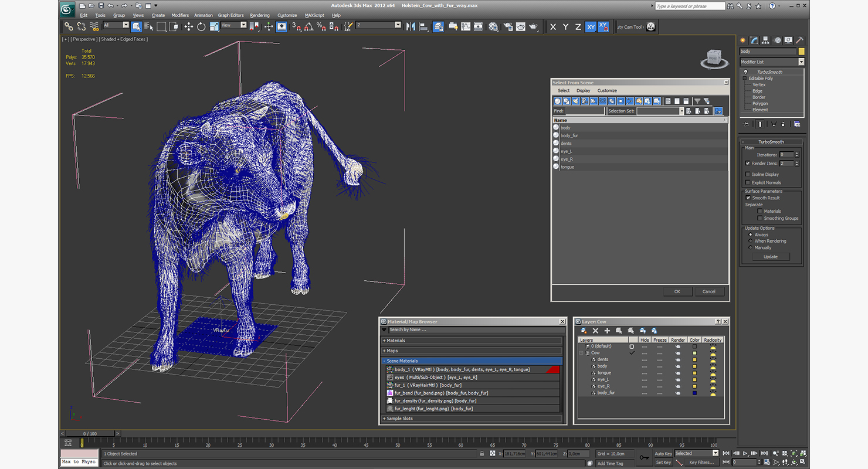Viewport: 868px width, 469px height.
Task: Open the Graph Editors menu
Action: tap(231, 15)
